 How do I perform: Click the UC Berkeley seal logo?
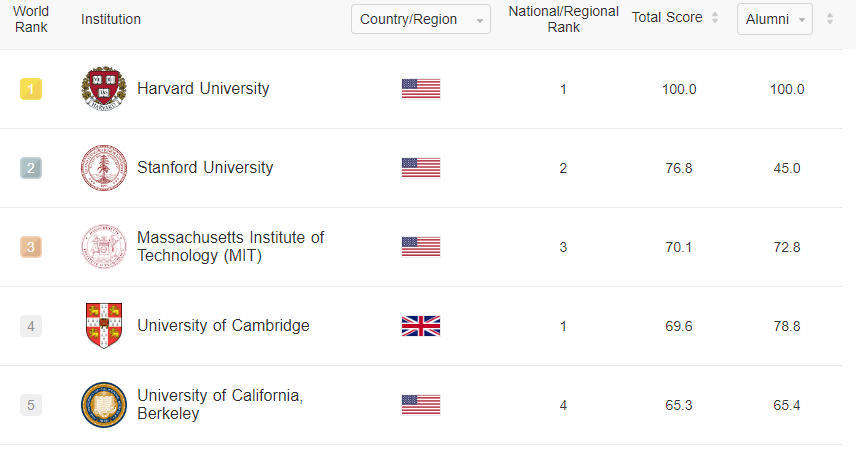point(104,405)
